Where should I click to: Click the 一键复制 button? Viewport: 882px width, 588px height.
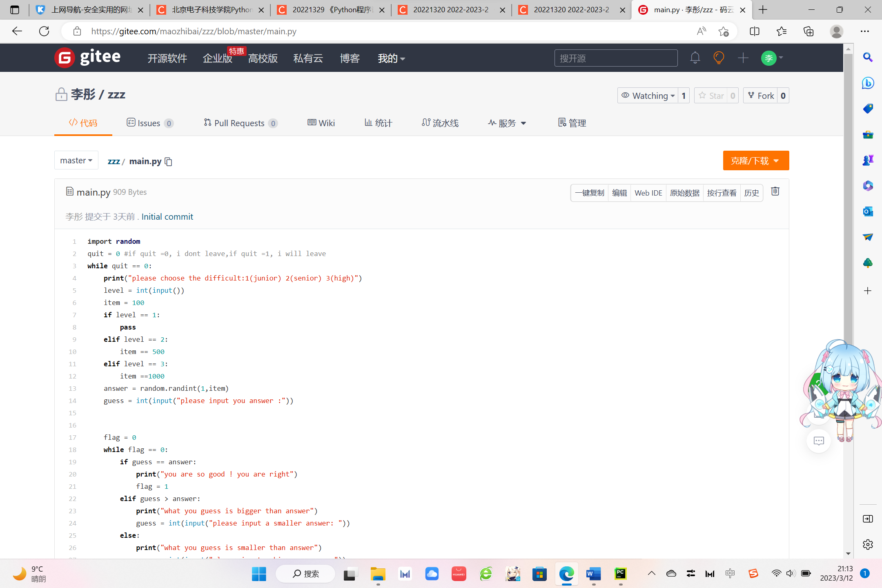[x=589, y=193]
